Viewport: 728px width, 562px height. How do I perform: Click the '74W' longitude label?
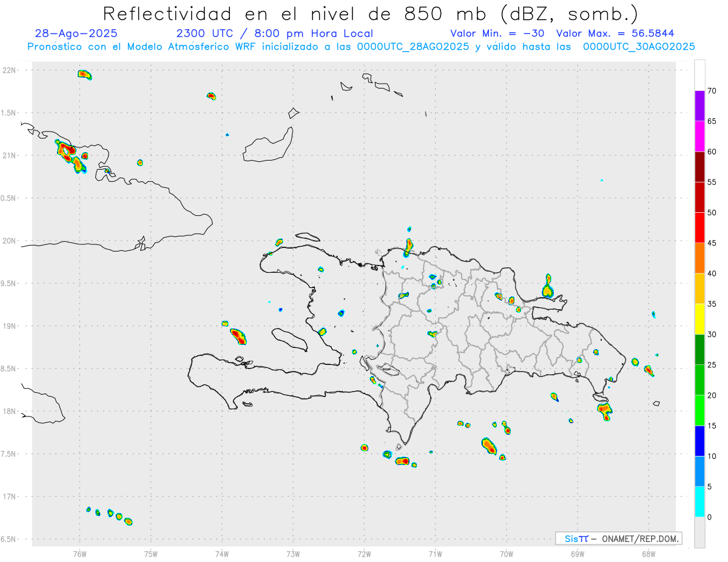222,554
